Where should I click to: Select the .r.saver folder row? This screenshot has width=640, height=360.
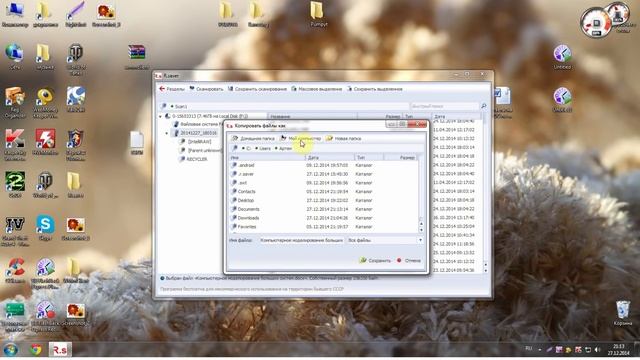[x=324, y=174]
